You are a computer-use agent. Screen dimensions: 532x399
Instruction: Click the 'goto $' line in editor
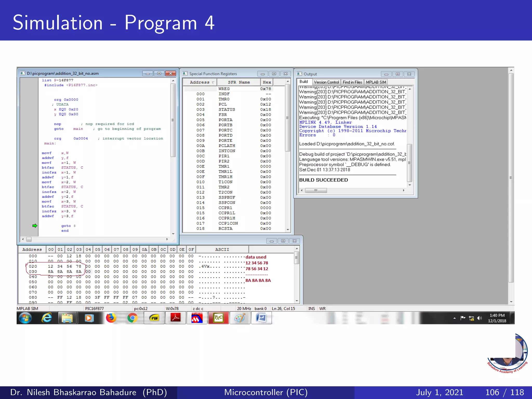pos(69,226)
